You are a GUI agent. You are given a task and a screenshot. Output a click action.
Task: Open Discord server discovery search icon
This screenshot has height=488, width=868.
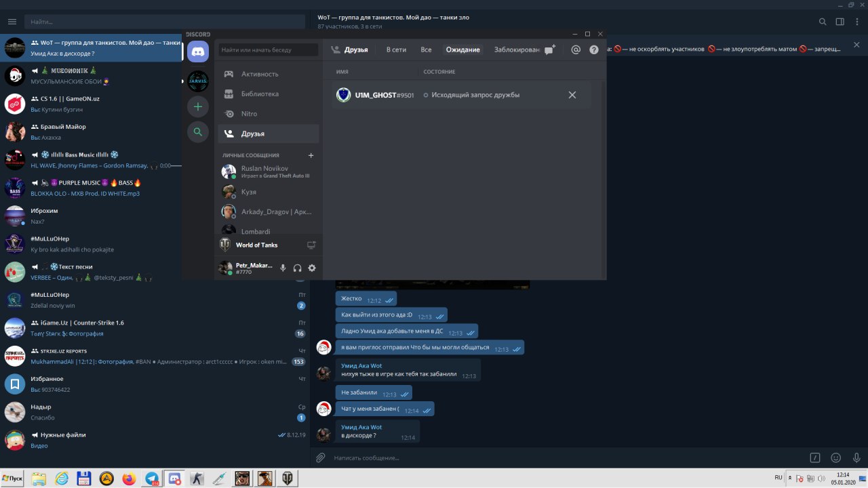click(198, 132)
